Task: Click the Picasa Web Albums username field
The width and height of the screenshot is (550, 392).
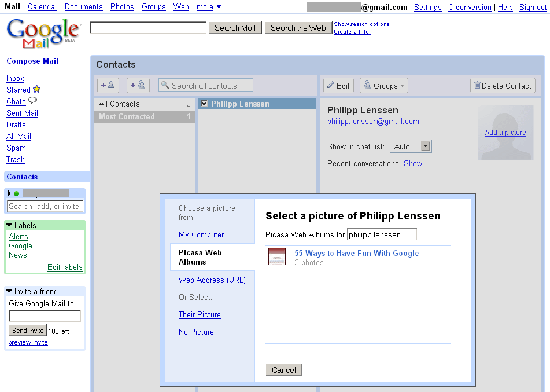Action: (382, 234)
